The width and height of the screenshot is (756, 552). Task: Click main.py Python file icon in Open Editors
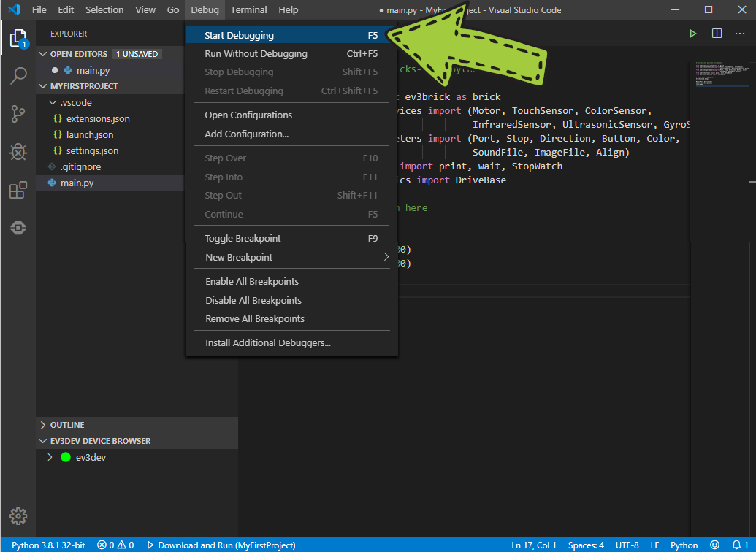pos(68,70)
